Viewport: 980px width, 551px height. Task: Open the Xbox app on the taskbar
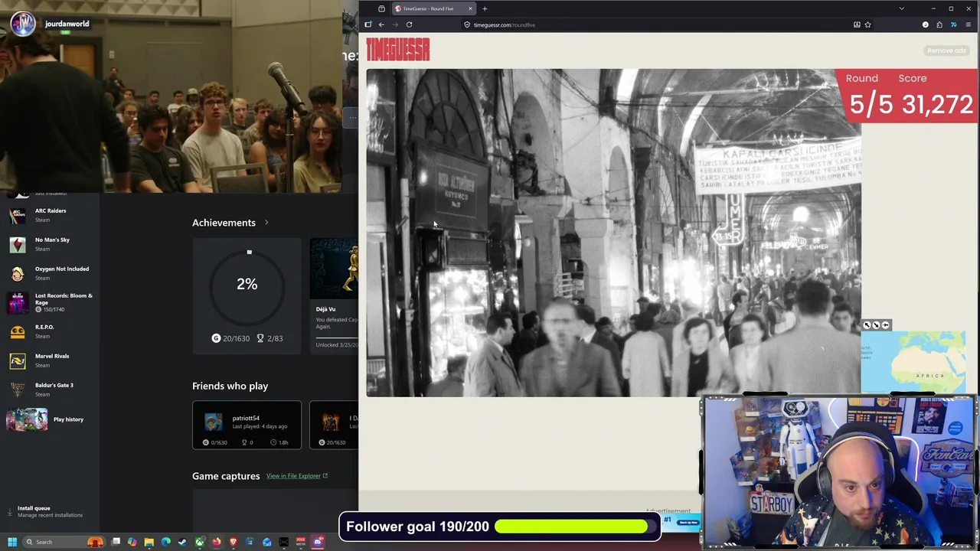200,542
